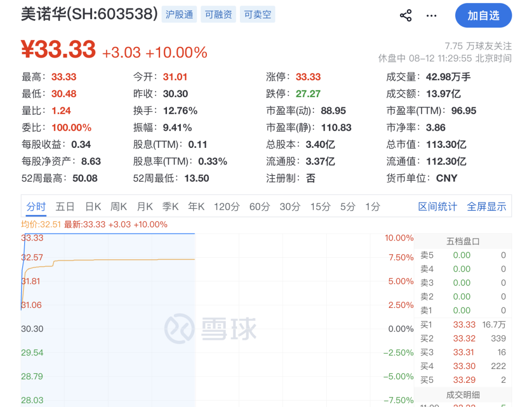This screenshot has height=407, width=532.
Task: Click the 卖1 row in order book
Action: (463, 310)
